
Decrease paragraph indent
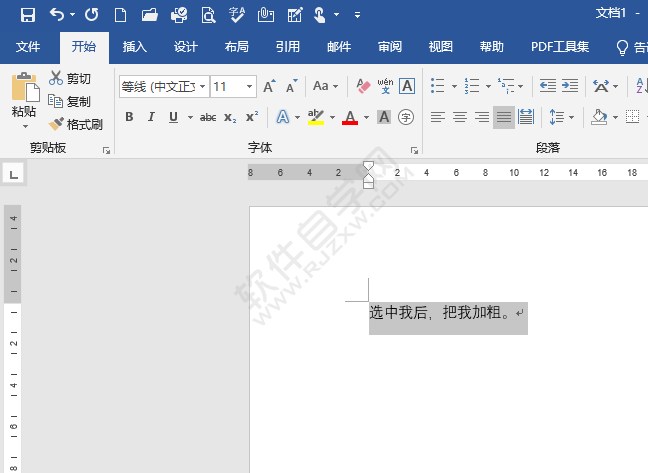coord(548,86)
